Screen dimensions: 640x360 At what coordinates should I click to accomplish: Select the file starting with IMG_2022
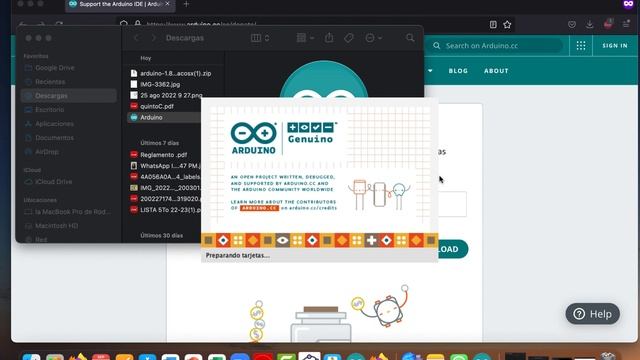click(164, 188)
